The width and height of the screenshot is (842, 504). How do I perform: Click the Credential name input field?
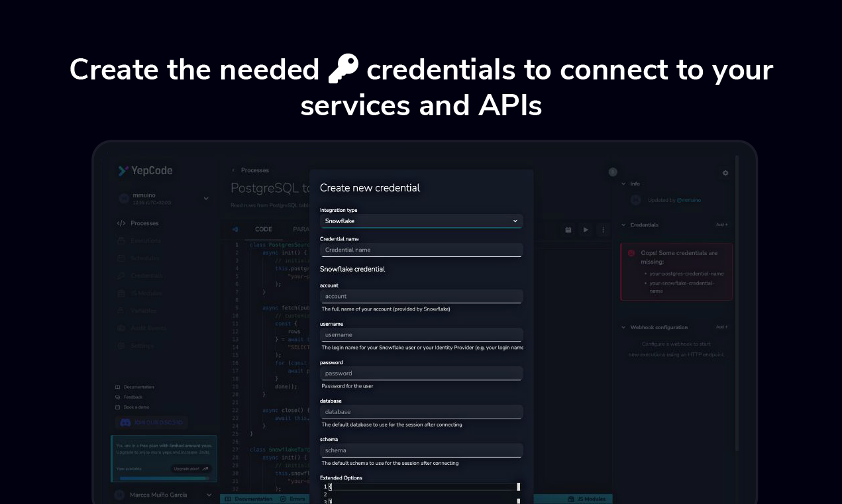click(421, 250)
